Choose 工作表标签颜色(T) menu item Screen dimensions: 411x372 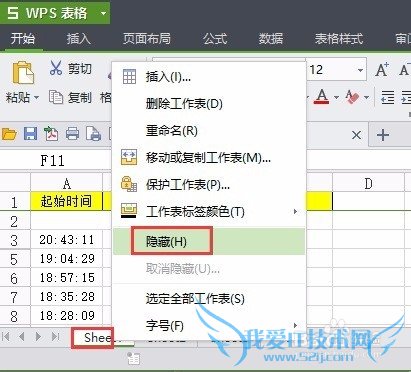click(209, 211)
